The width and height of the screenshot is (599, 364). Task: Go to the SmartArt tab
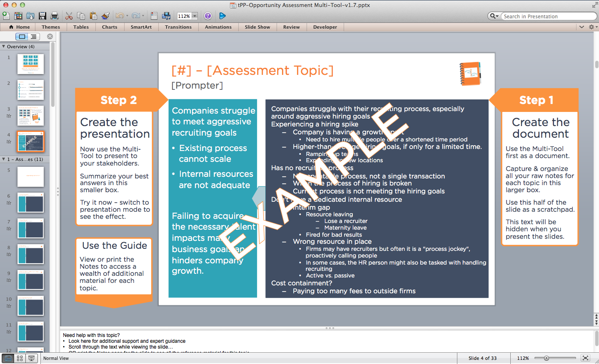point(141,27)
